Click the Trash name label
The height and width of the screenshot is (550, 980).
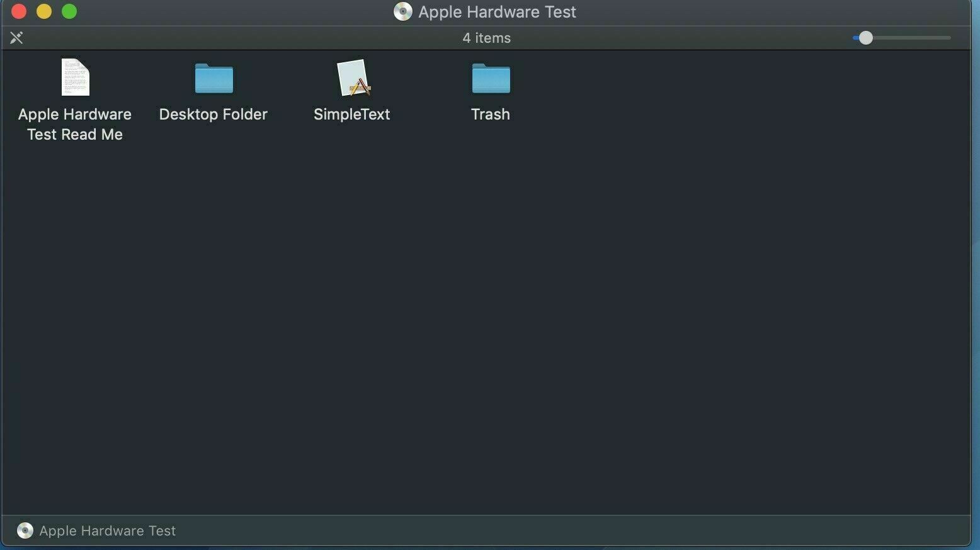click(491, 114)
